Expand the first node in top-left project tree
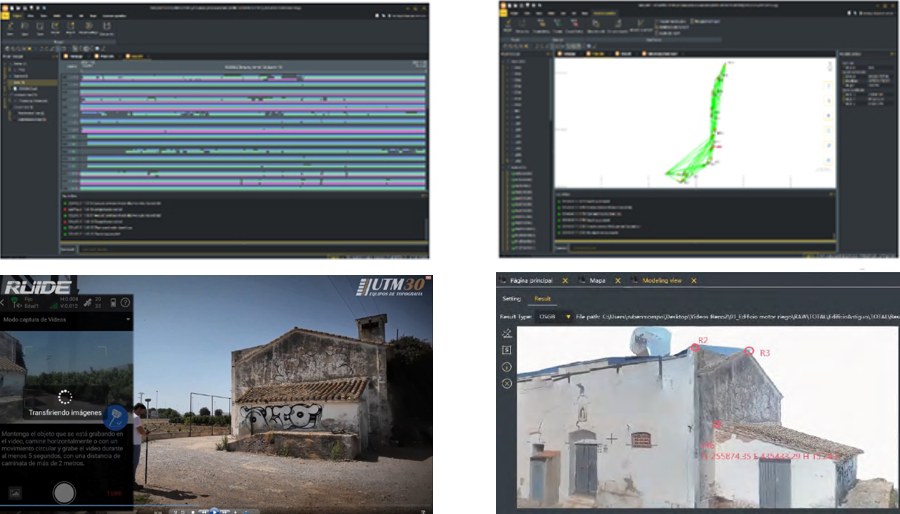Screen dimensions: 900x514 pyautogui.click(x=7, y=62)
